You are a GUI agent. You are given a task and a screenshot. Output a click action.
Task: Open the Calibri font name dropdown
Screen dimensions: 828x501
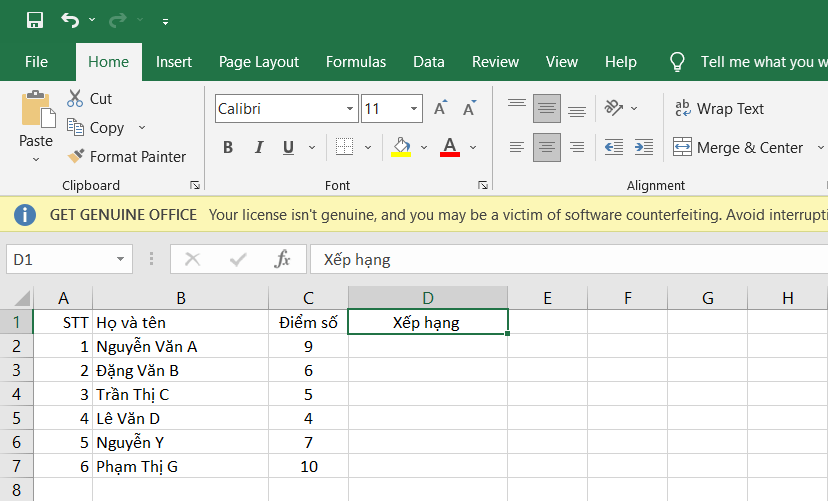pos(350,109)
